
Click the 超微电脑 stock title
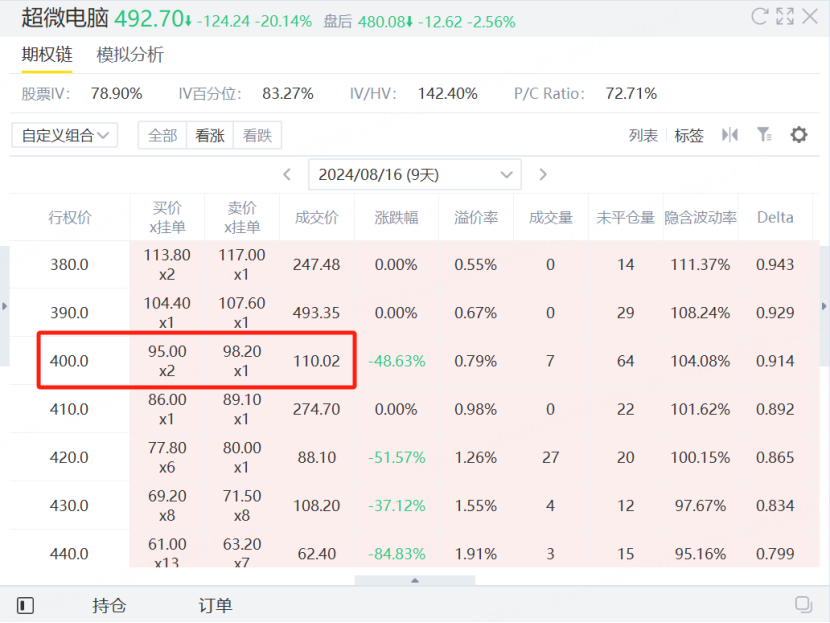(65, 19)
